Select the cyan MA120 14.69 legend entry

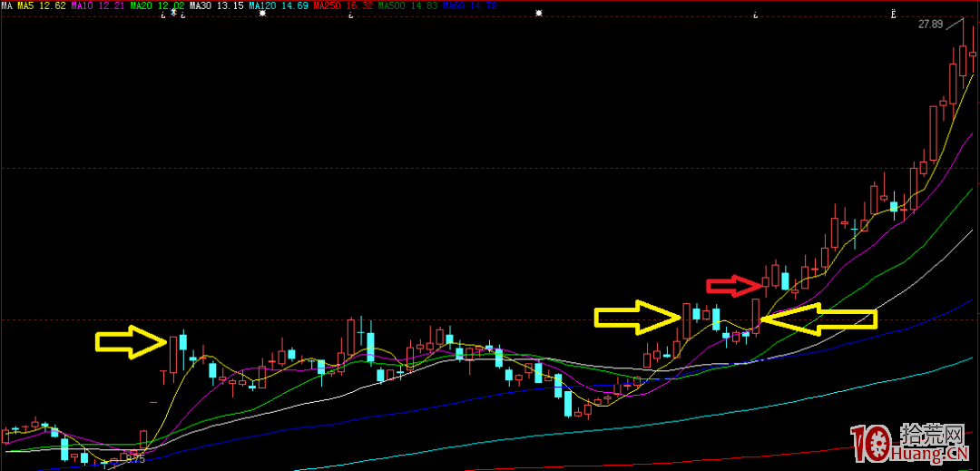coord(279,5)
